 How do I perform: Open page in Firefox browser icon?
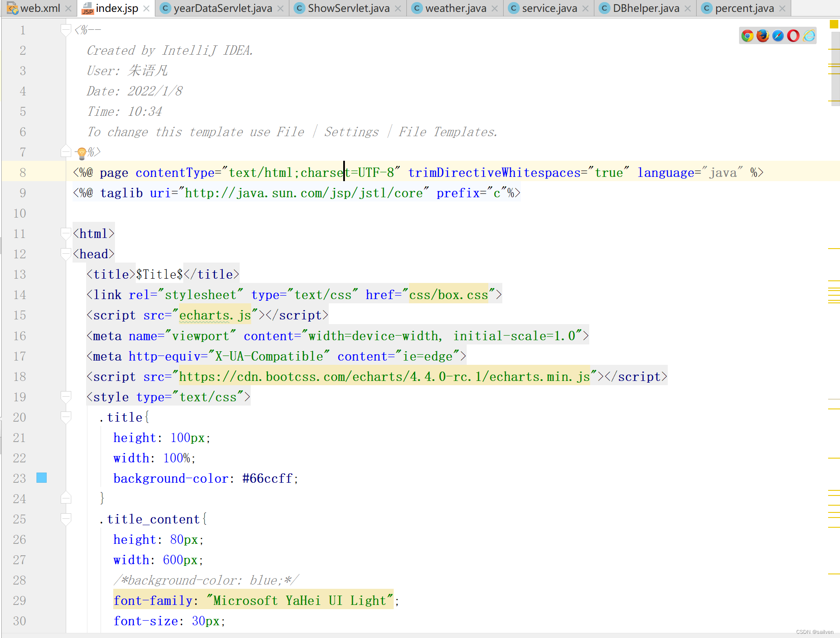[762, 36]
